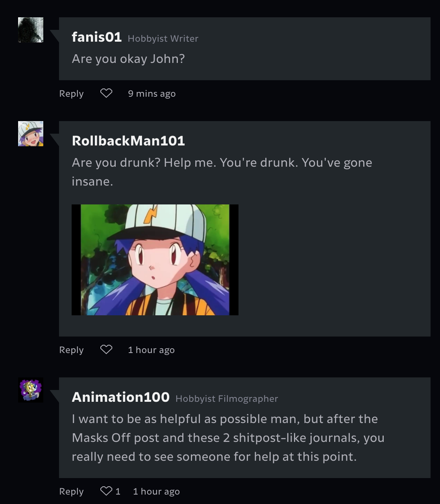
Task: Toggle the heart on Animation100's comment
Action: (106, 491)
